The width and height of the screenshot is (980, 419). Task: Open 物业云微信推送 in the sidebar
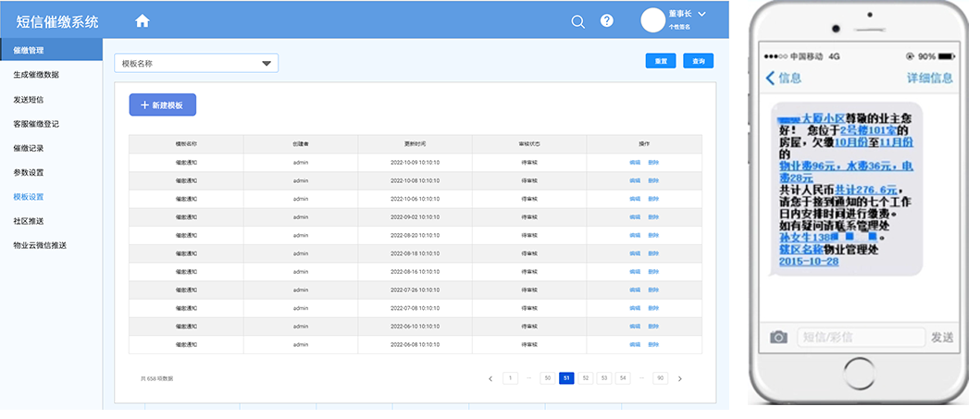(41, 245)
